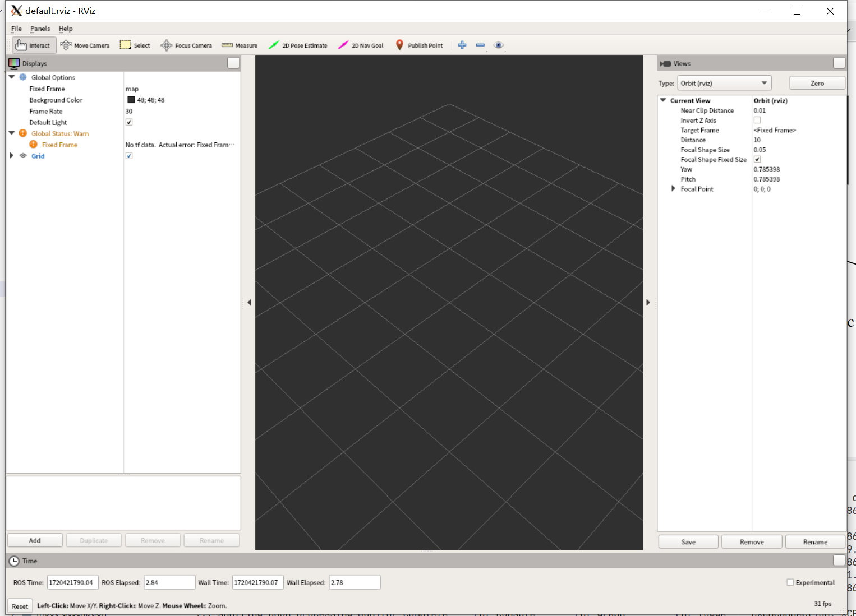The image size is (856, 616).
Task: Click Remove in the Views panel
Action: (752, 542)
